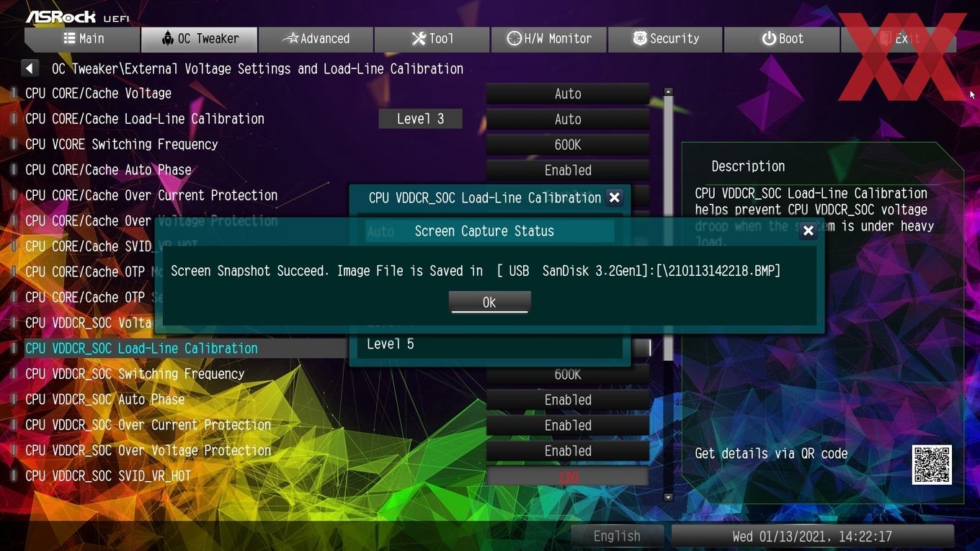Close the Screen Capture Status dialog
The image size is (980, 551).
(808, 230)
